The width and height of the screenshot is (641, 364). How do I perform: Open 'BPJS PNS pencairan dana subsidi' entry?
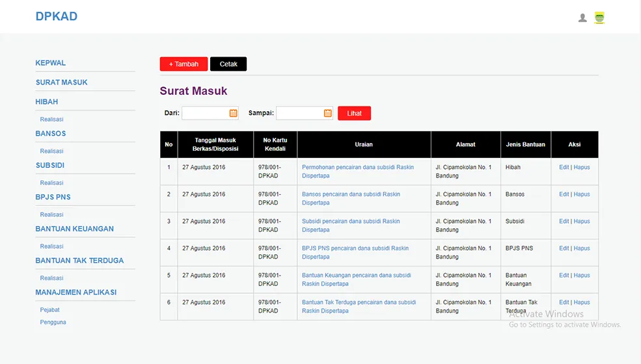point(355,252)
